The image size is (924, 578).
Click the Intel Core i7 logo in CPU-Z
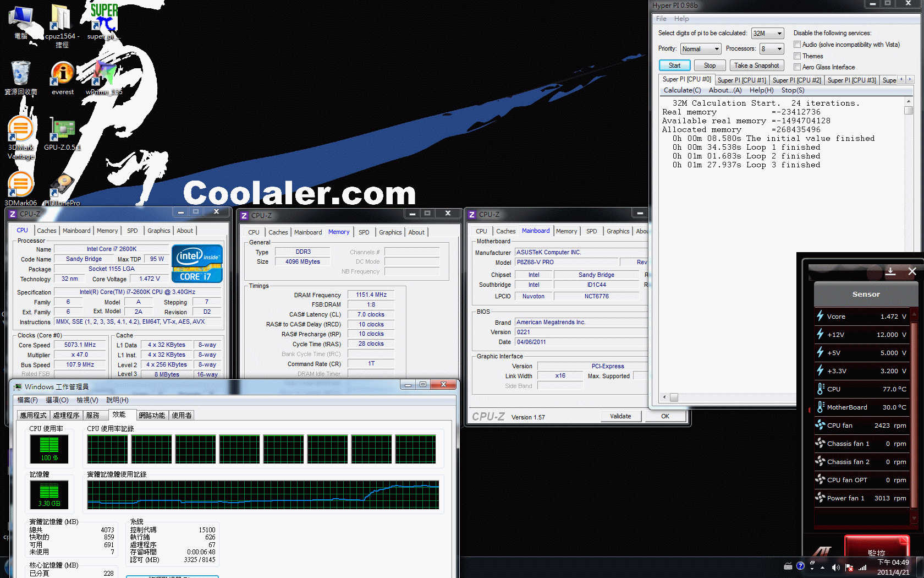(x=197, y=264)
